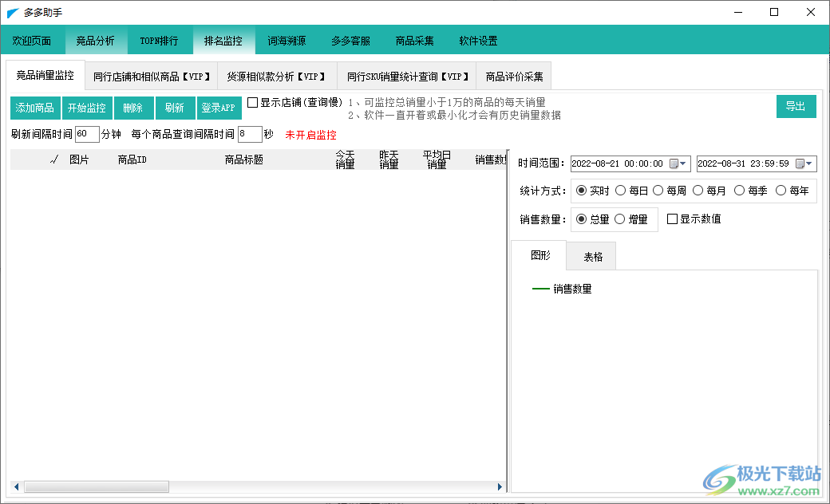Click the 多多助手 app logo icon

[13, 13]
